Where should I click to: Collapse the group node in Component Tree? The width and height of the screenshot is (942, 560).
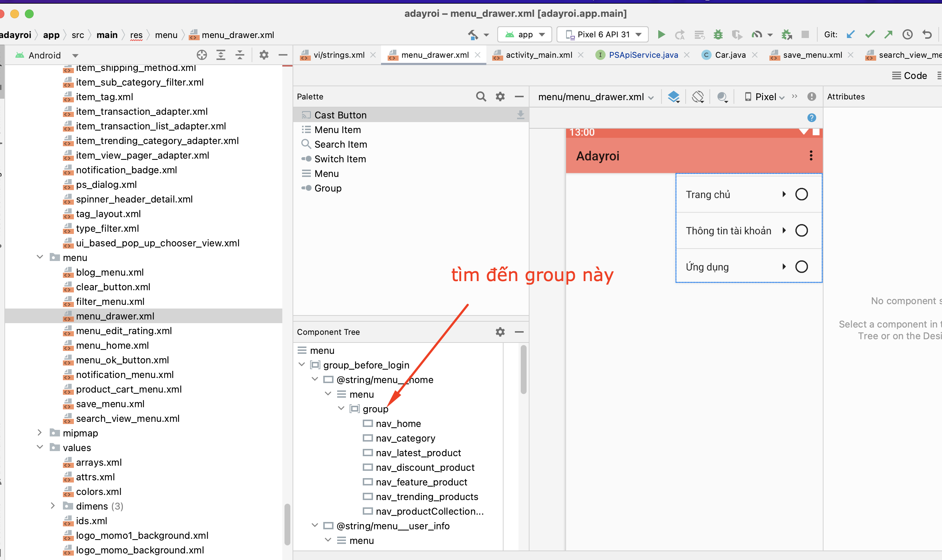341,408
